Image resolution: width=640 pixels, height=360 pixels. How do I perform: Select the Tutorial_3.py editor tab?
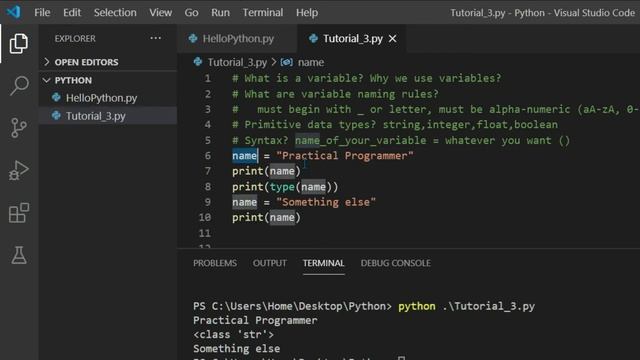pyautogui.click(x=352, y=39)
